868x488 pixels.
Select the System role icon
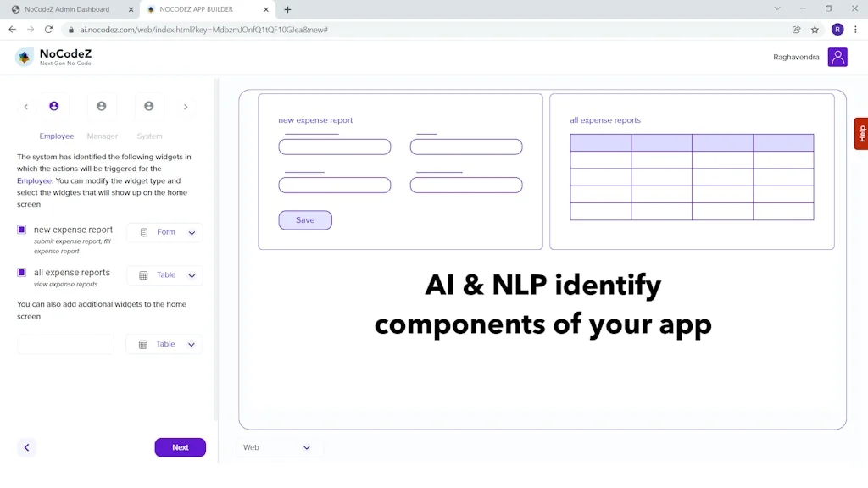(x=149, y=106)
